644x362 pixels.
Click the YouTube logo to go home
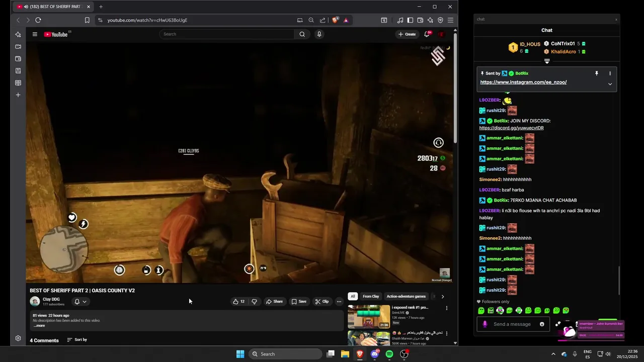coord(56,34)
